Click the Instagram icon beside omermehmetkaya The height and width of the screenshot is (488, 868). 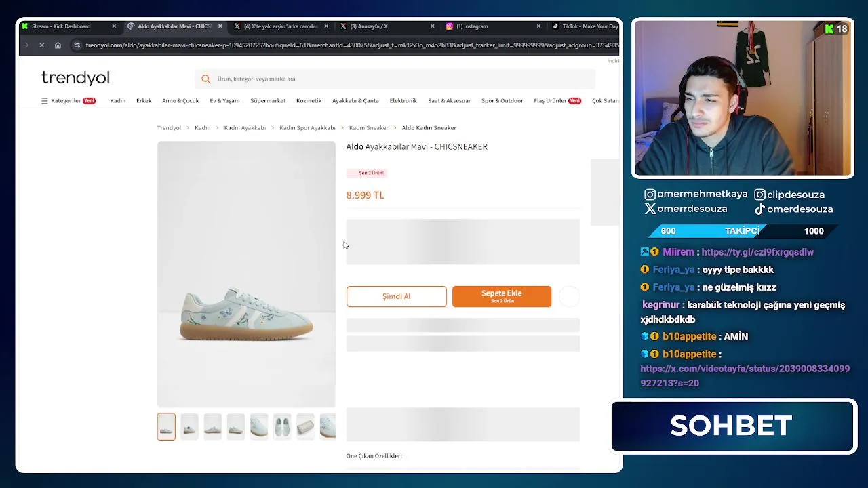650,195
